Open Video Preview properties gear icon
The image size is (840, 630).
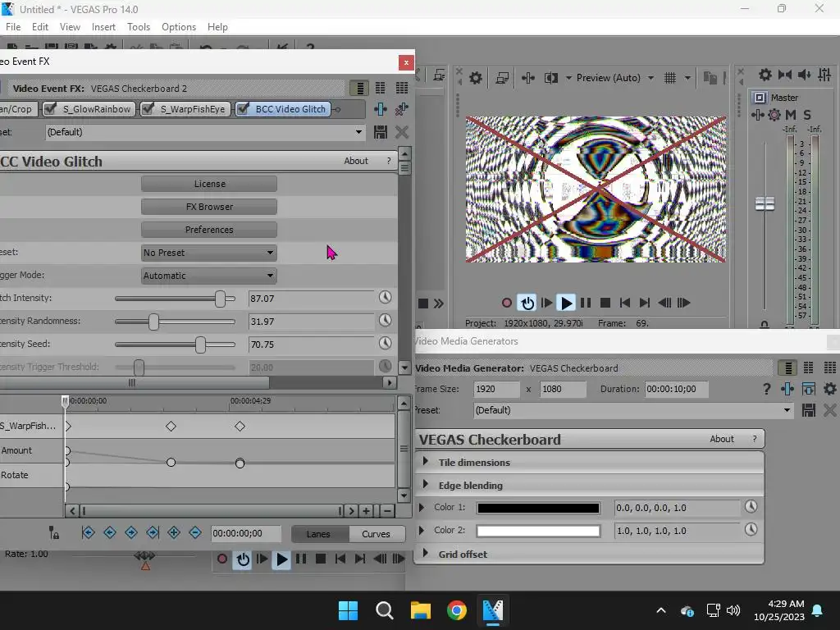[475, 78]
